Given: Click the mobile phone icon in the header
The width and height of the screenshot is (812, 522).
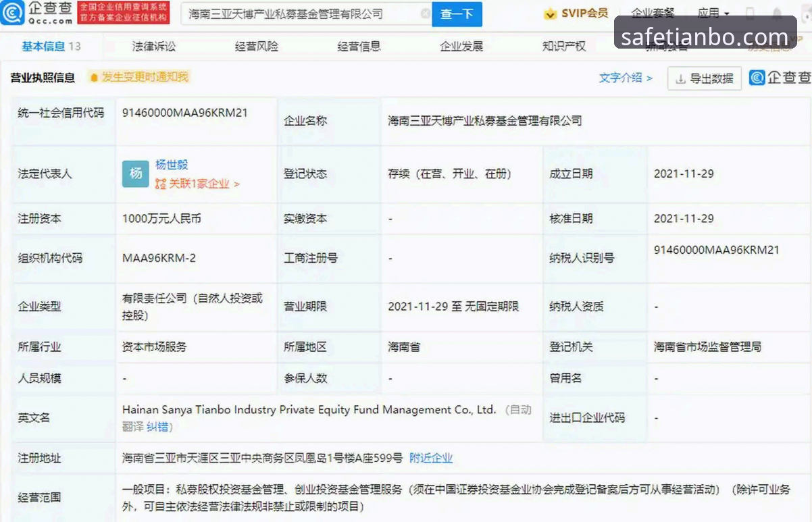Looking at the screenshot, I should [x=751, y=14].
